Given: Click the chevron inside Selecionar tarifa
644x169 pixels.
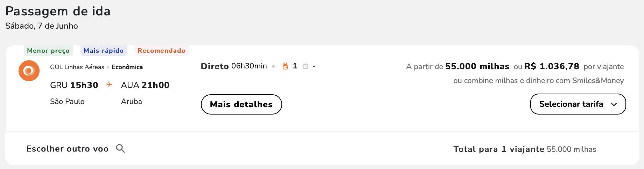Looking at the screenshot, I should (x=614, y=104).
